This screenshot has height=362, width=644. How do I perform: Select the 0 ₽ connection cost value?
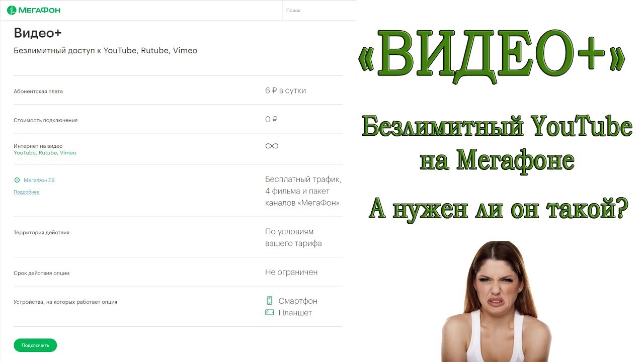tap(271, 119)
